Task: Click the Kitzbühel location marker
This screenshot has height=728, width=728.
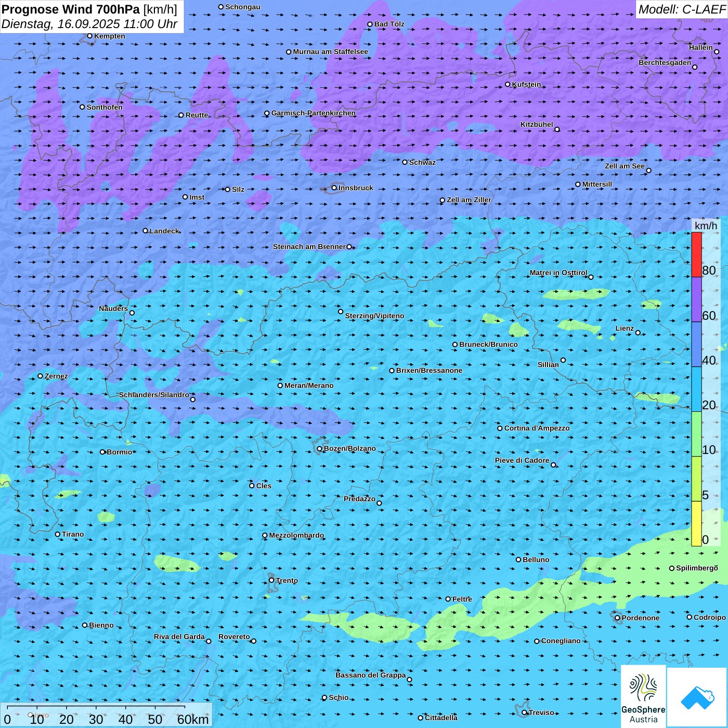Action: [x=557, y=129]
